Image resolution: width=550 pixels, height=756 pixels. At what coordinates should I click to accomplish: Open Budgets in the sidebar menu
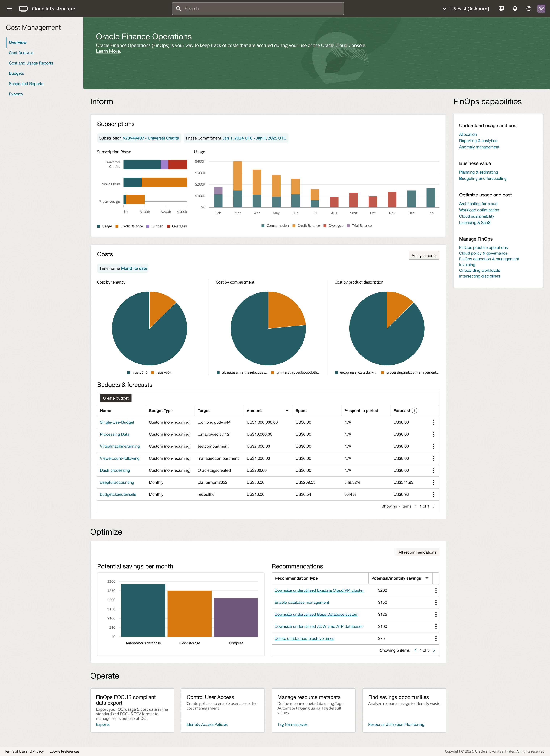(x=16, y=73)
